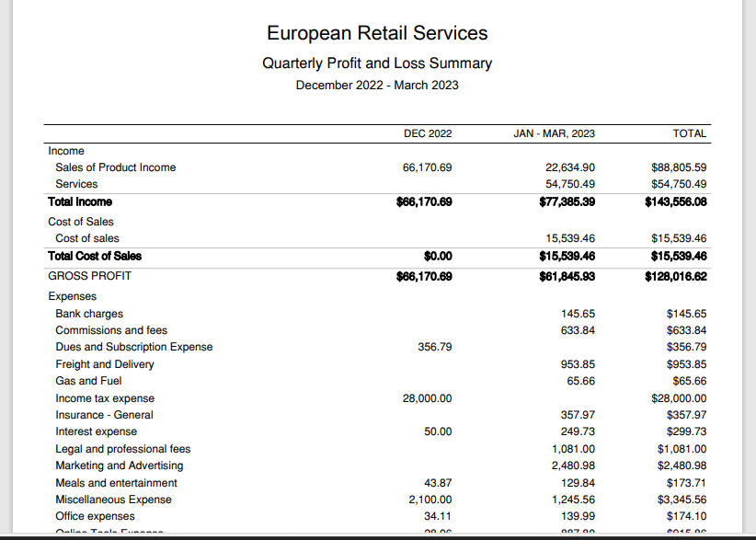Click the $143,556.08 total income amount
The width and height of the screenshot is (756, 540).
[676, 202]
